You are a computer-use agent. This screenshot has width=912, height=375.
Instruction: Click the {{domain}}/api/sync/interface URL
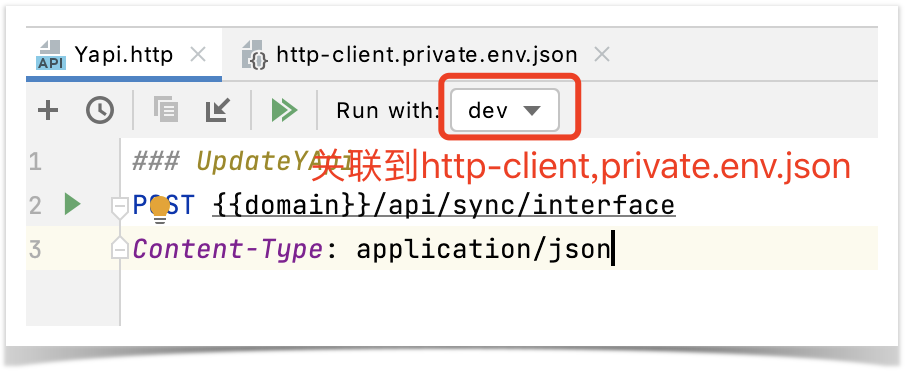[x=444, y=205]
